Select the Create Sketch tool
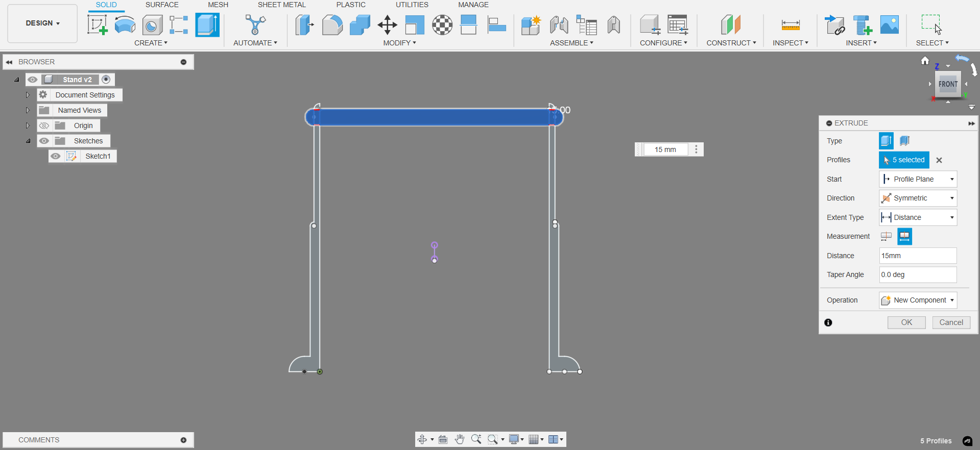Viewport: 980px width, 450px height. (x=97, y=24)
